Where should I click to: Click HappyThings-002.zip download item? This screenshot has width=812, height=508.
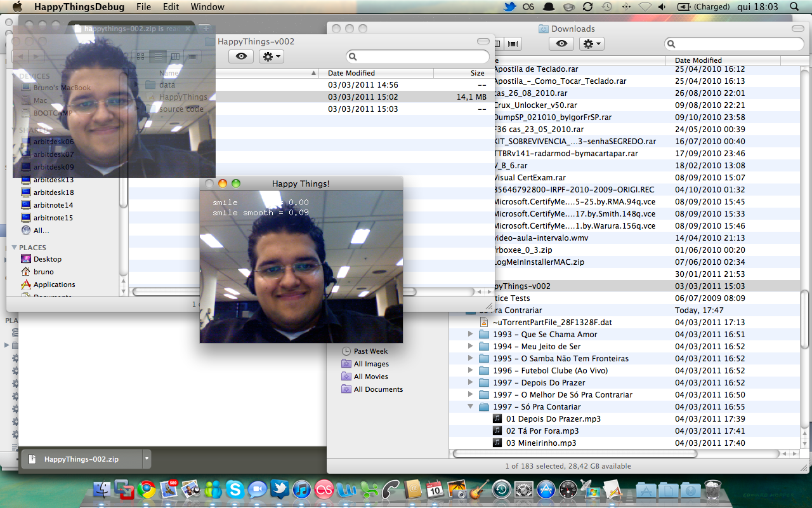(x=82, y=459)
